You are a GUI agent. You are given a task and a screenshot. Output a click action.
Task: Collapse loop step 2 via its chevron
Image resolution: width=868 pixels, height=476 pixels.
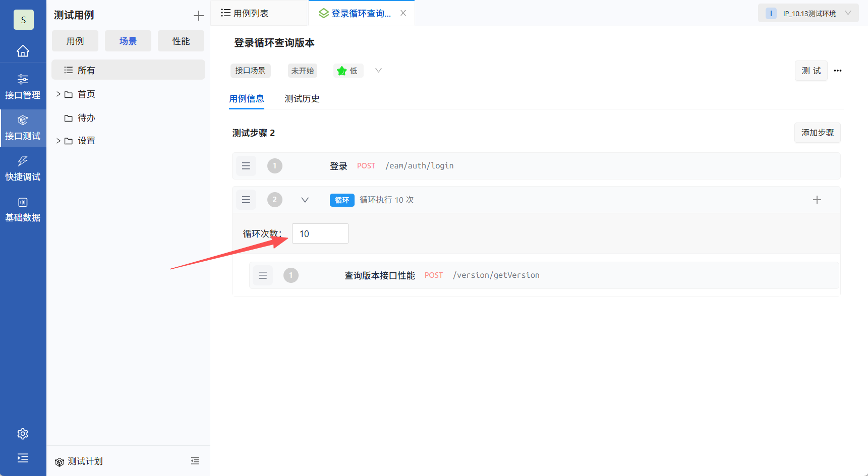point(305,200)
